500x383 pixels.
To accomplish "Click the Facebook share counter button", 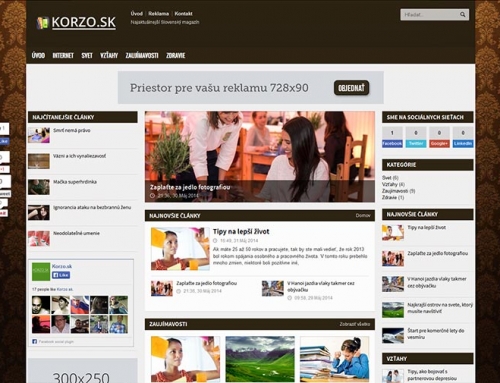I will [x=392, y=137].
